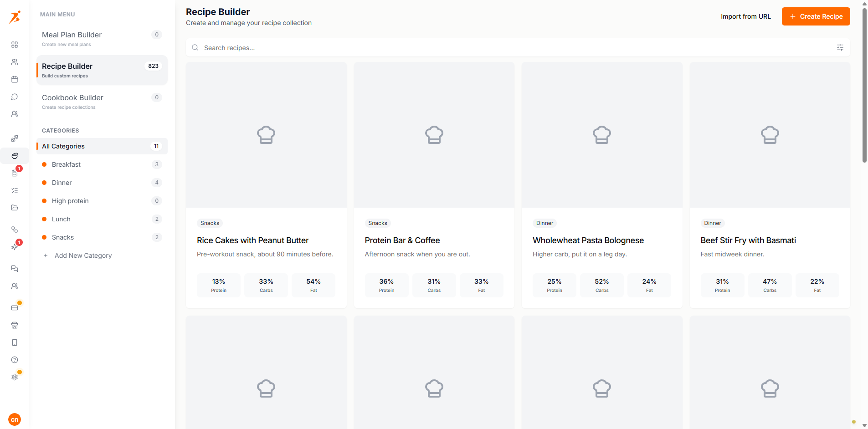868x429 pixels.
Task: Filter recipes by Lunch category
Action: click(102, 219)
